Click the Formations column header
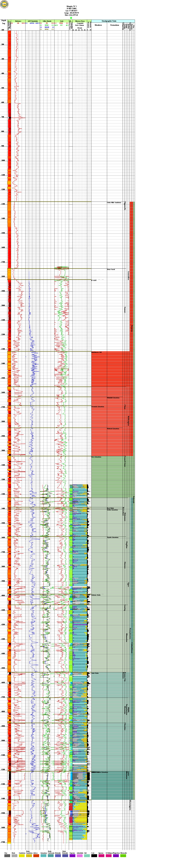The image size is (171, 868). pos(115,25)
